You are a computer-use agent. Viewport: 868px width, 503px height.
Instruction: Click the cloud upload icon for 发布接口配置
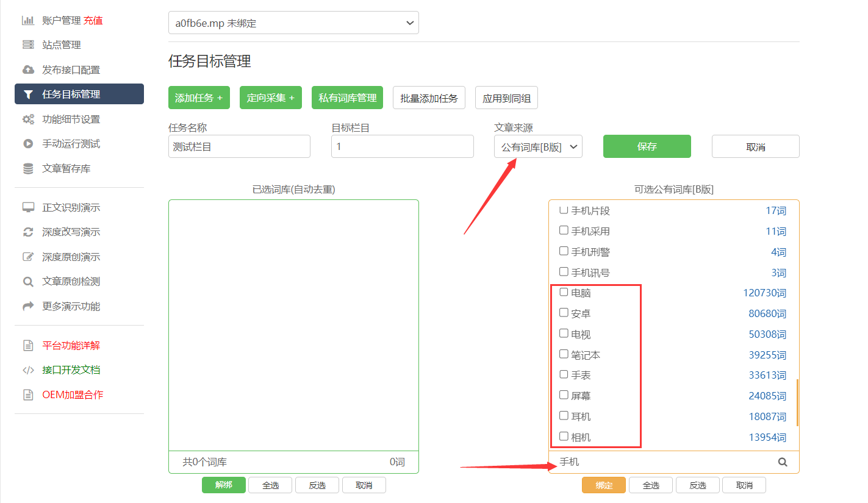click(x=28, y=70)
